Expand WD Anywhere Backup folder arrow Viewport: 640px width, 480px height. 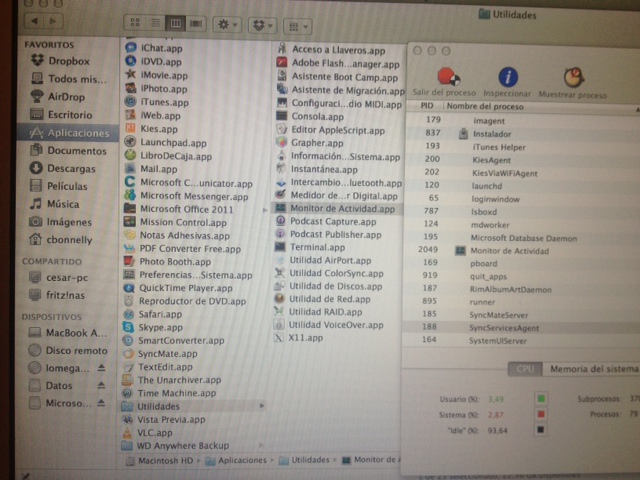[x=261, y=445]
